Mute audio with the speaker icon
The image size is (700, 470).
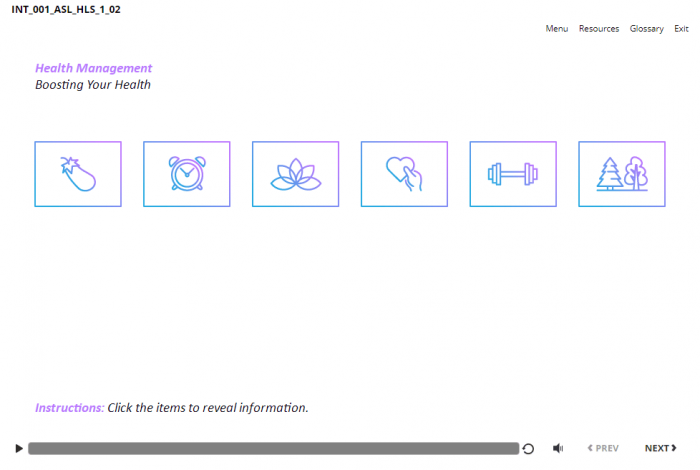click(x=557, y=449)
